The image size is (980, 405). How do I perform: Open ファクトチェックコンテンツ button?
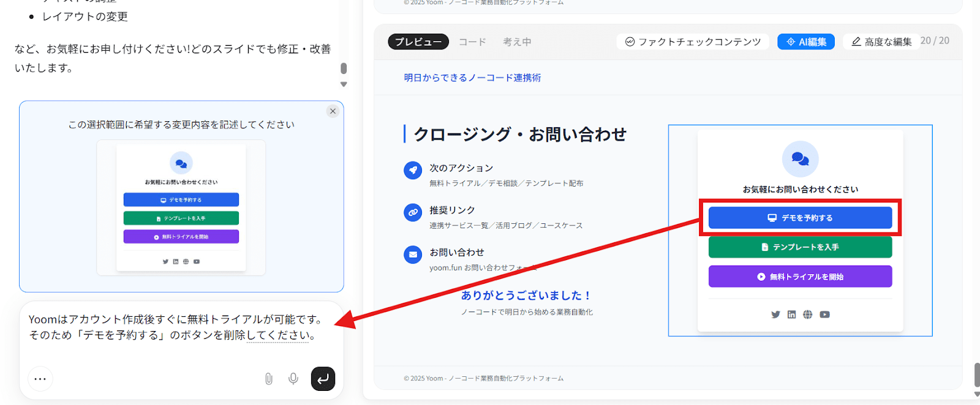click(693, 42)
